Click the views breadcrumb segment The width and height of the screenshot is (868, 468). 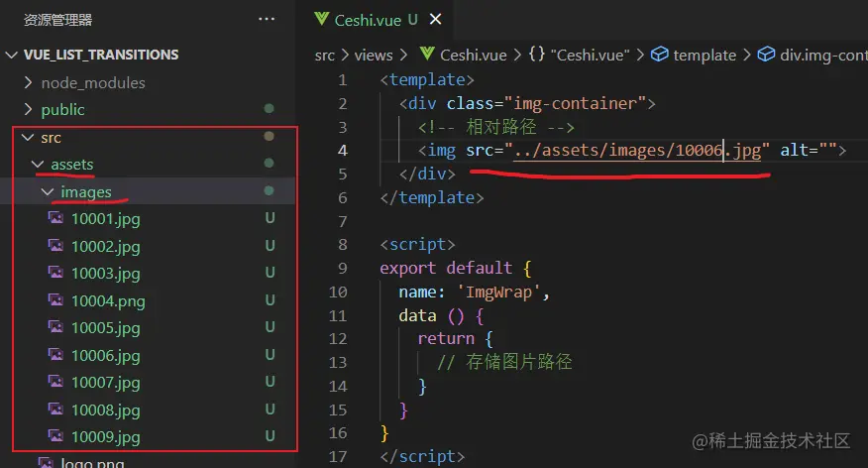coord(374,56)
